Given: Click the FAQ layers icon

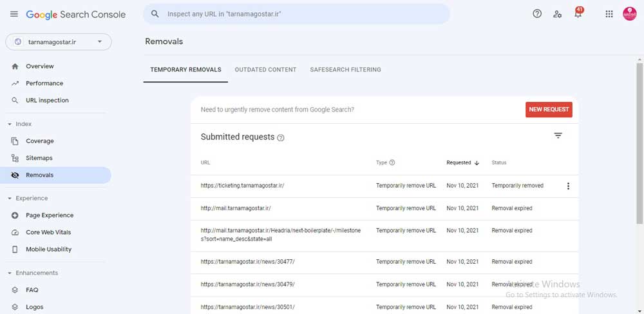Looking at the screenshot, I should pyautogui.click(x=15, y=289).
